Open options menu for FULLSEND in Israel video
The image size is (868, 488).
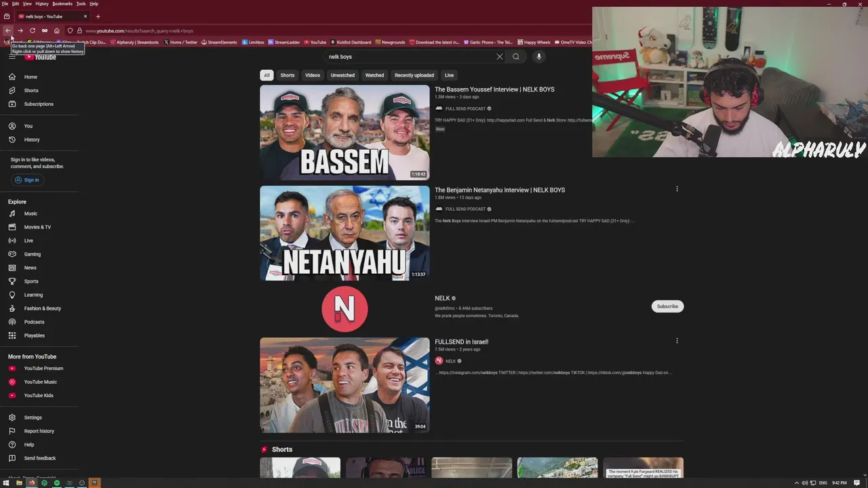pos(677,341)
